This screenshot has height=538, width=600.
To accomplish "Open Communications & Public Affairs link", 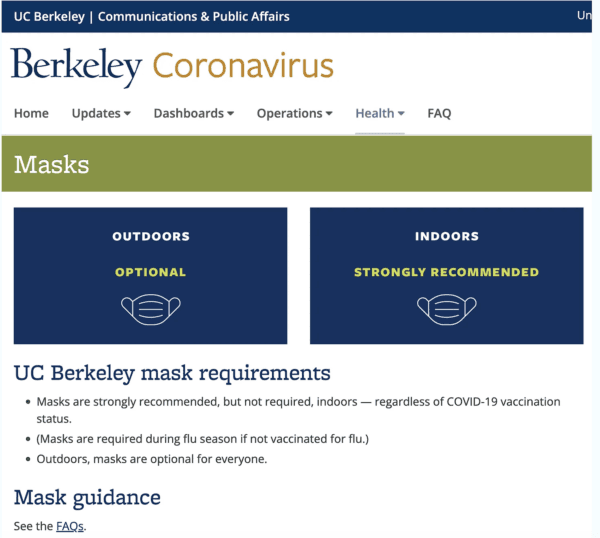I will click(x=193, y=16).
